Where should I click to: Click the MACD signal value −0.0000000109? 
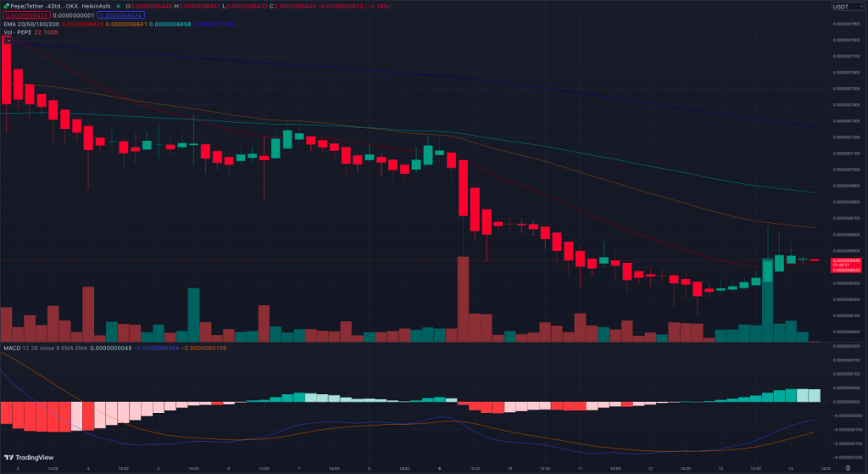click(203, 349)
